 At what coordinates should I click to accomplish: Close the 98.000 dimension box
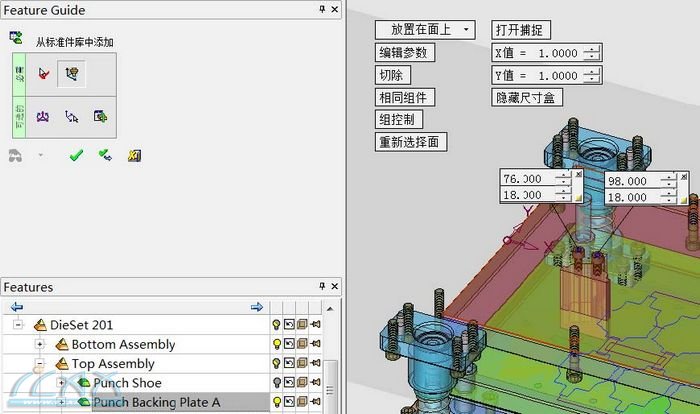tap(684, 177)
